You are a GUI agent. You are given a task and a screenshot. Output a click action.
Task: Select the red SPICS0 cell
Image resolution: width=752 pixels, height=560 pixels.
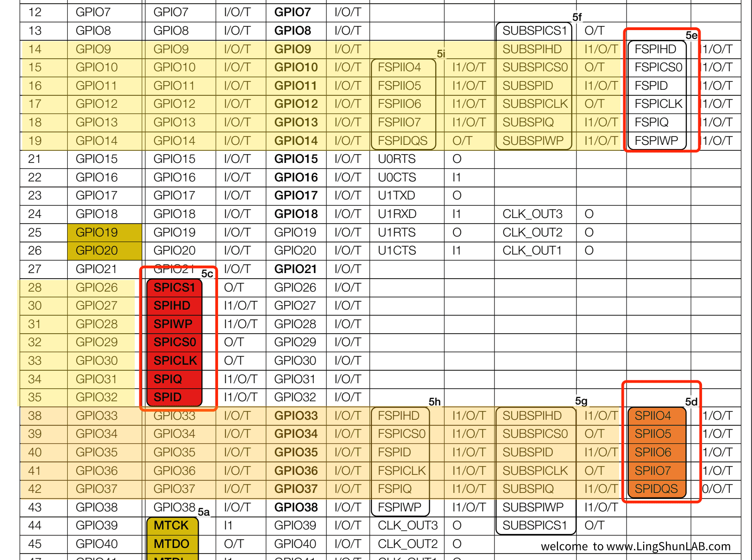(174, 342)
